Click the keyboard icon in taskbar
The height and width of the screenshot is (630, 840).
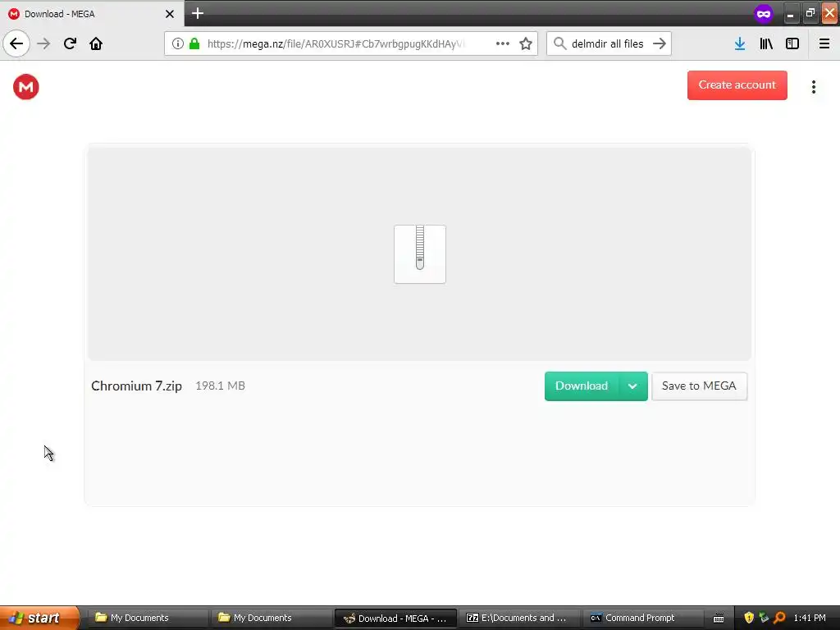click(x=719, y=619)
